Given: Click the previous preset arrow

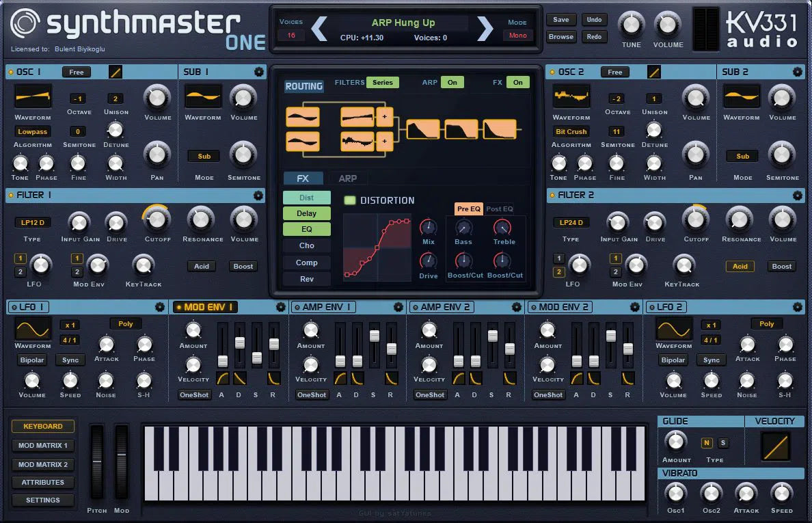Looking at the screenshot, I should 320,29.
